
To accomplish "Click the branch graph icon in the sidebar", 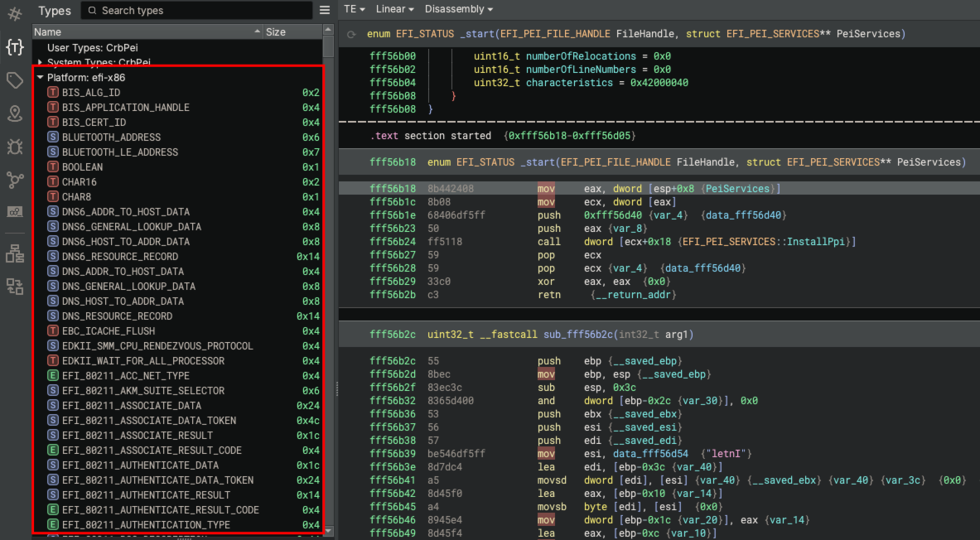I will coord(13,180).
